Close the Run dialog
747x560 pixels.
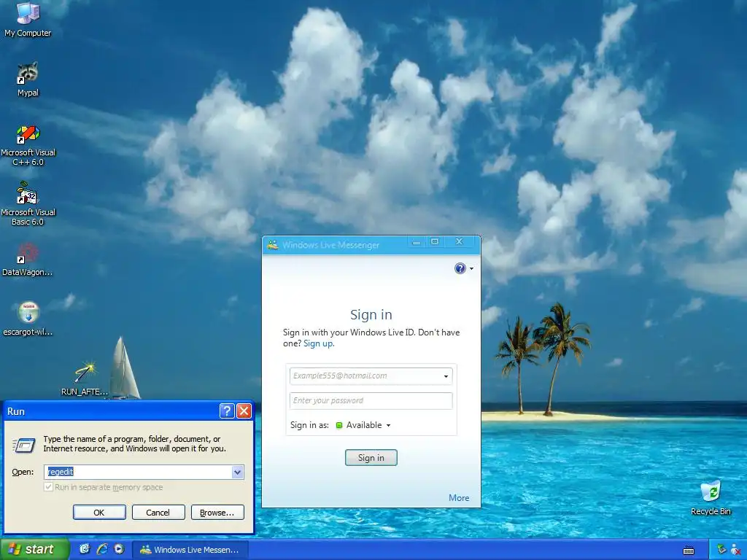244,411
